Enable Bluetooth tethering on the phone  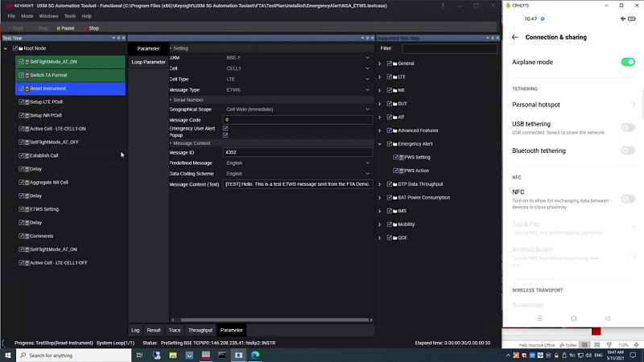coord(628,150)
